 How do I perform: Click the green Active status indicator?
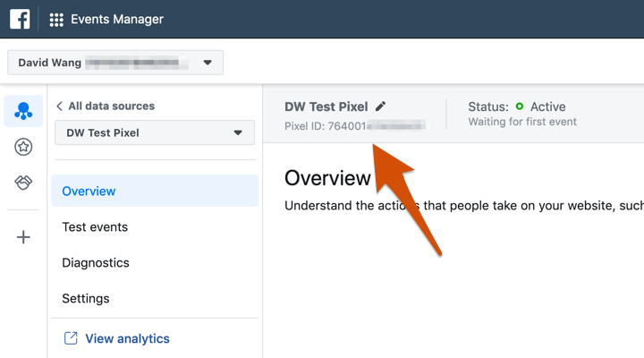[x=520, y=107]
